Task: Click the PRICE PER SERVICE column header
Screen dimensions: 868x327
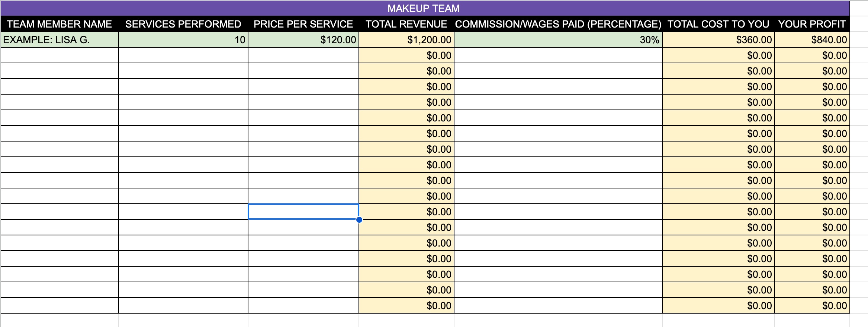Action: coord(303,24)
